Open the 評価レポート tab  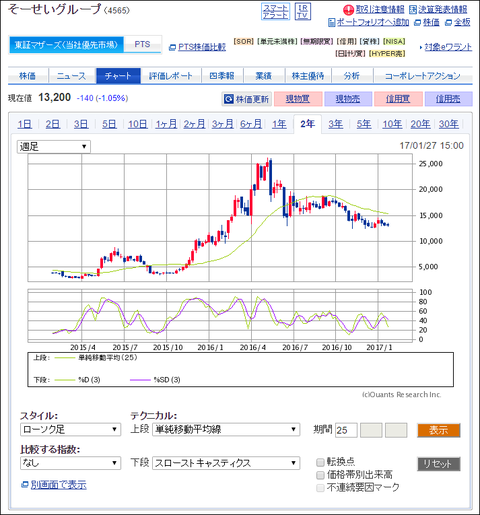click(x=170, y=76)
